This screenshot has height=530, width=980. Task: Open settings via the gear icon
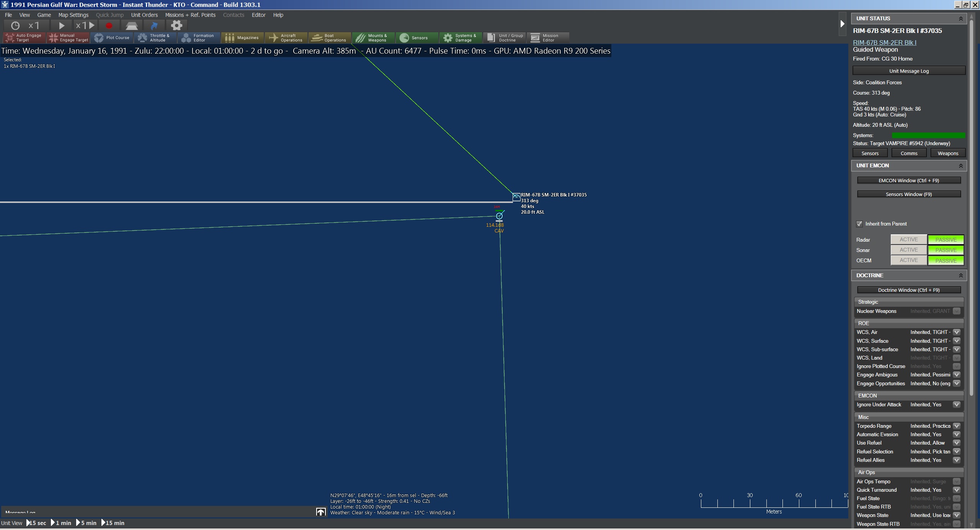(176, 26)
